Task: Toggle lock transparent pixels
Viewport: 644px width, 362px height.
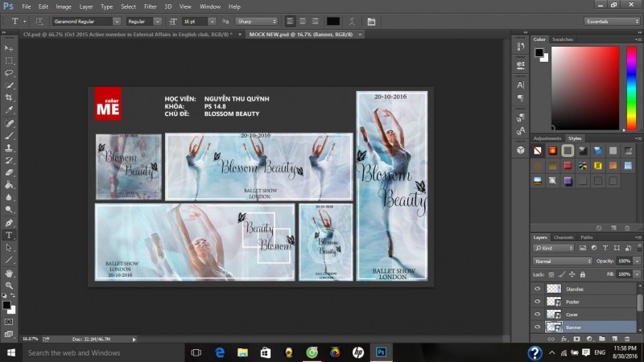Action: pyautogui.click(x=551, y=274)
